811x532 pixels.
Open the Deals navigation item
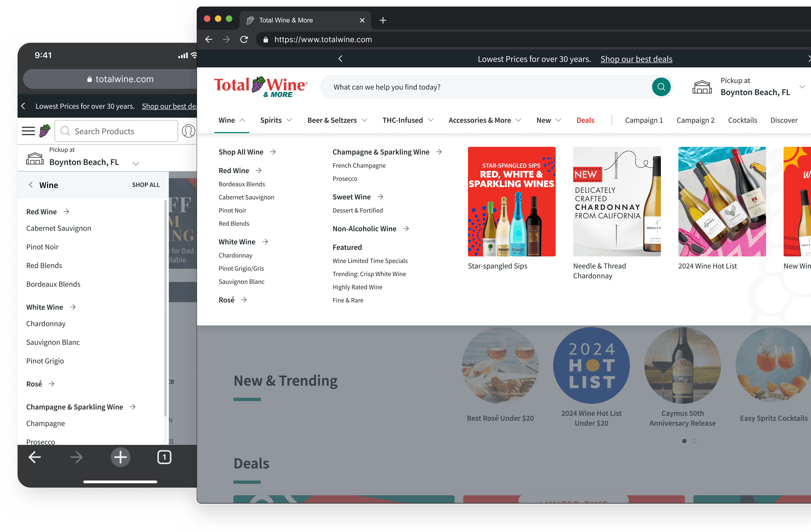pos(585,120)
